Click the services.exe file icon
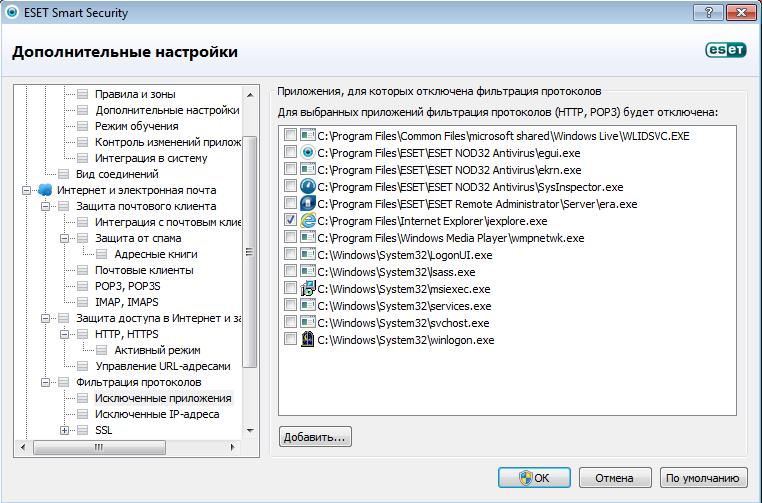Screen dimensions: 762x503 pyautogui.click(x=308, y=306)
